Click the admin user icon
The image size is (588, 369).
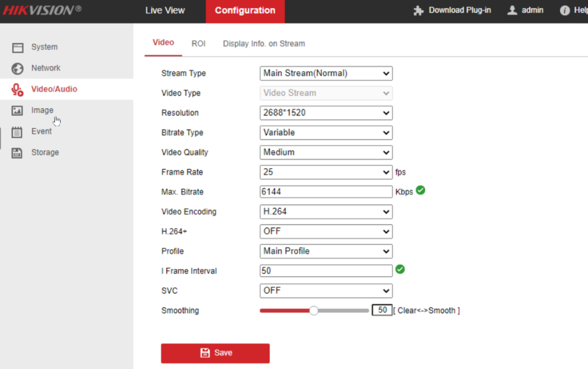click(x=512, y=10)
